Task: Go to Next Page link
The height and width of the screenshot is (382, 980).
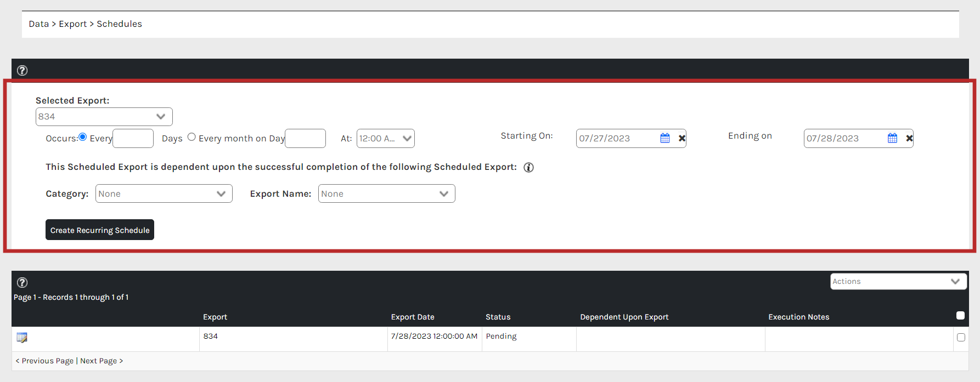Action: [102, 361]
